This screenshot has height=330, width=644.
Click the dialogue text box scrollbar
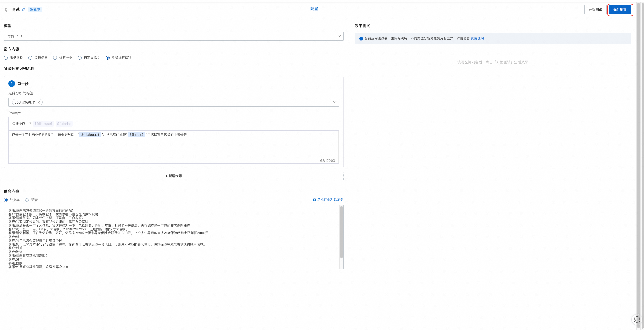pos(341,232)
